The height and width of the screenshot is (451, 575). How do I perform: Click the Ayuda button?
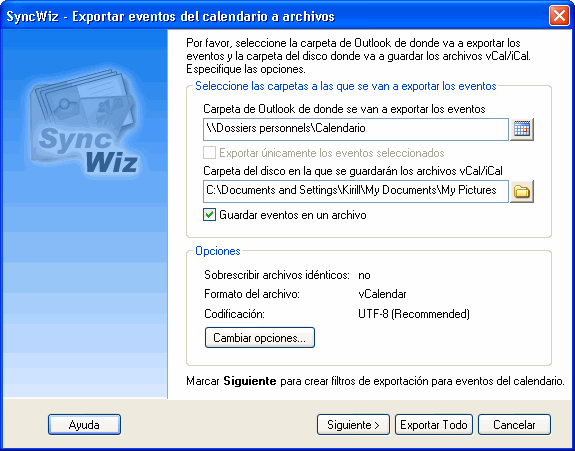click(x=84, y=425)
